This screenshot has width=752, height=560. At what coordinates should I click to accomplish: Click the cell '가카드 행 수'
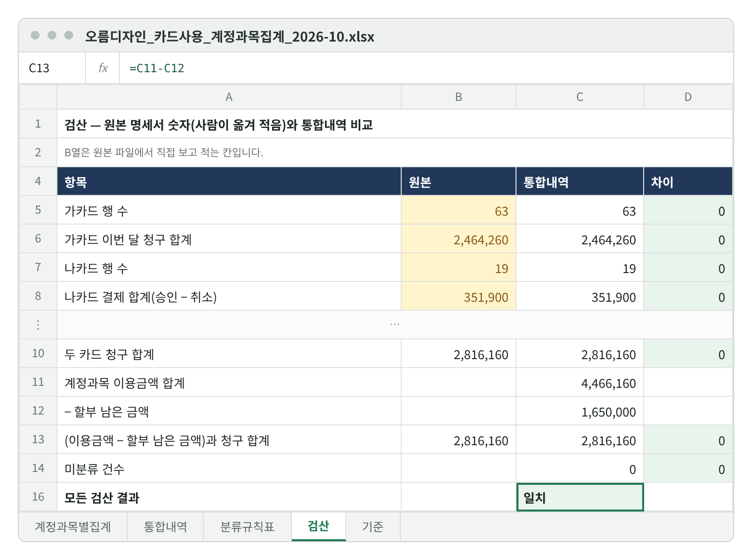tap(229, 210)
